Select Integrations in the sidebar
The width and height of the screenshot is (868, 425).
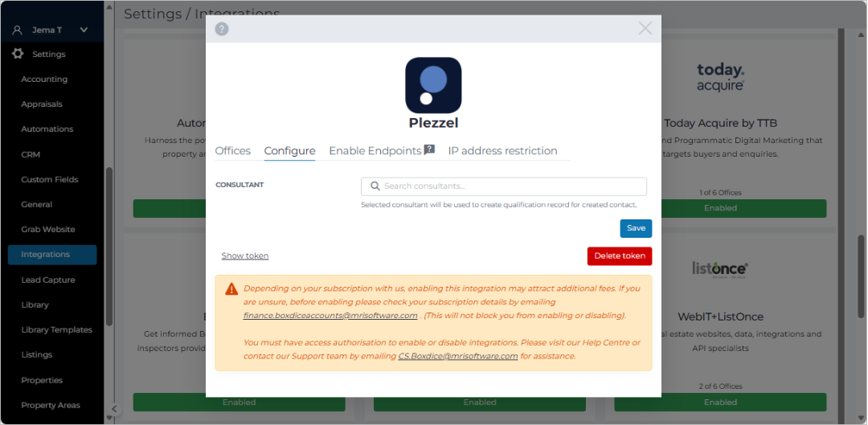52,255
